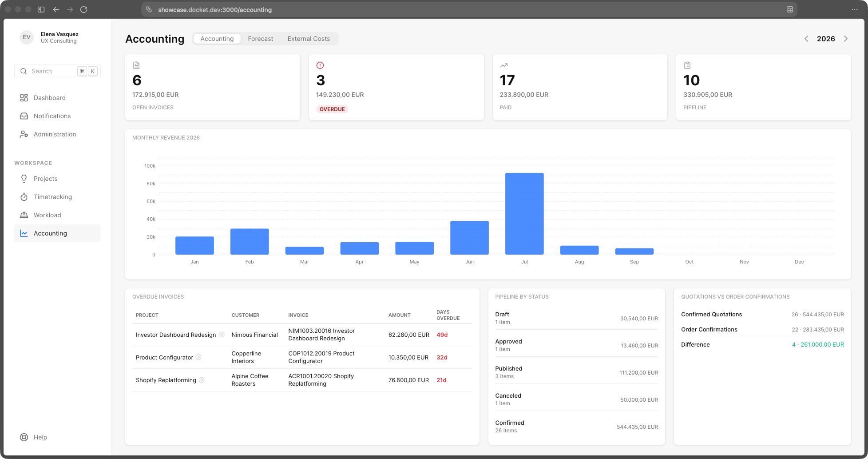Open the Dashboard icon in sidebar
The image size is (868, 459).
(24, 98)
